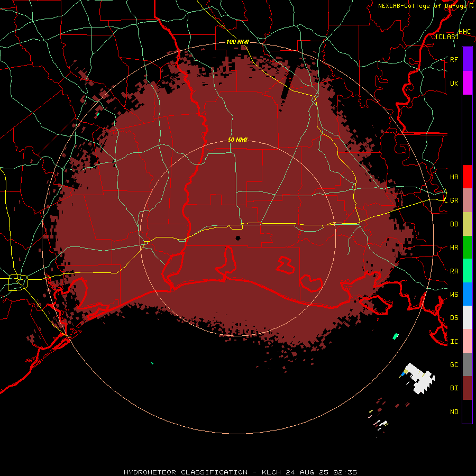Viewport: 476px width, 476px height.
Task: Click the HR legend label
Action: point(454,248)
